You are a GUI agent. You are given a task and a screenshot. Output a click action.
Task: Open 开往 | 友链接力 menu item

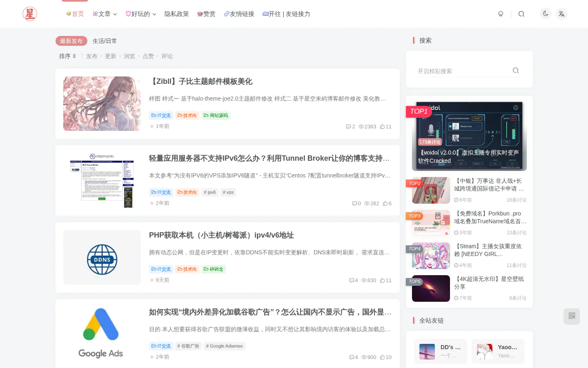[x=286, y=14]
